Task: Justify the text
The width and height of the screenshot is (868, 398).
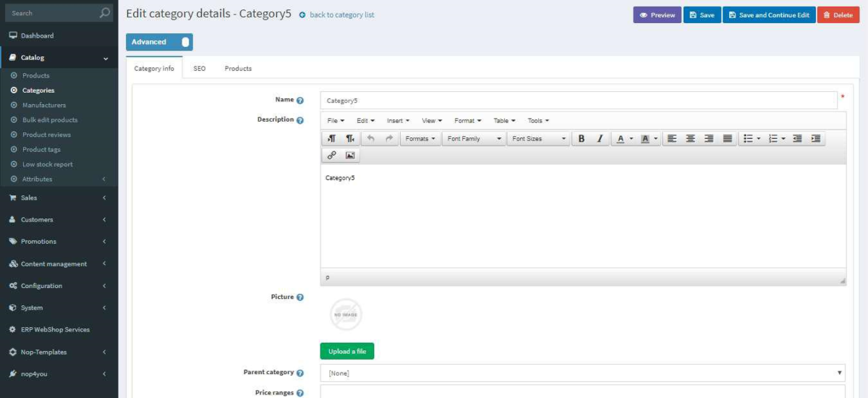Action: point(728,138)
